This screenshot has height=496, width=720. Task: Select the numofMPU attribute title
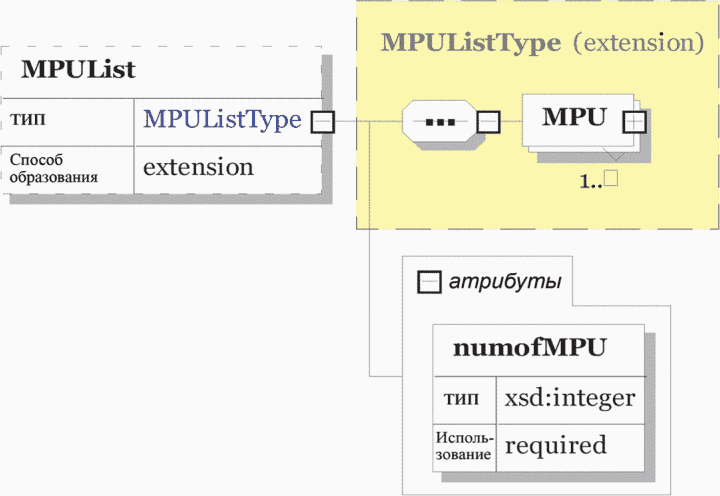tap(530, 348)
